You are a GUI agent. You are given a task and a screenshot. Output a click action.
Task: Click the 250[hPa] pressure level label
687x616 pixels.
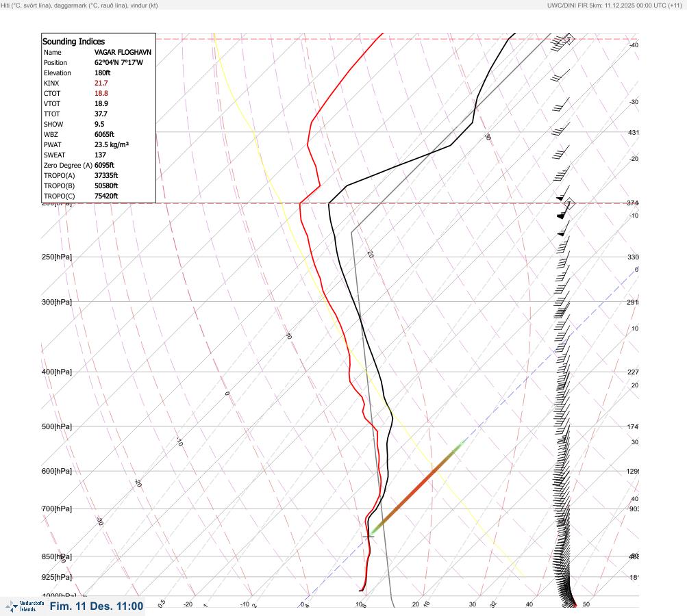[57, 257]
